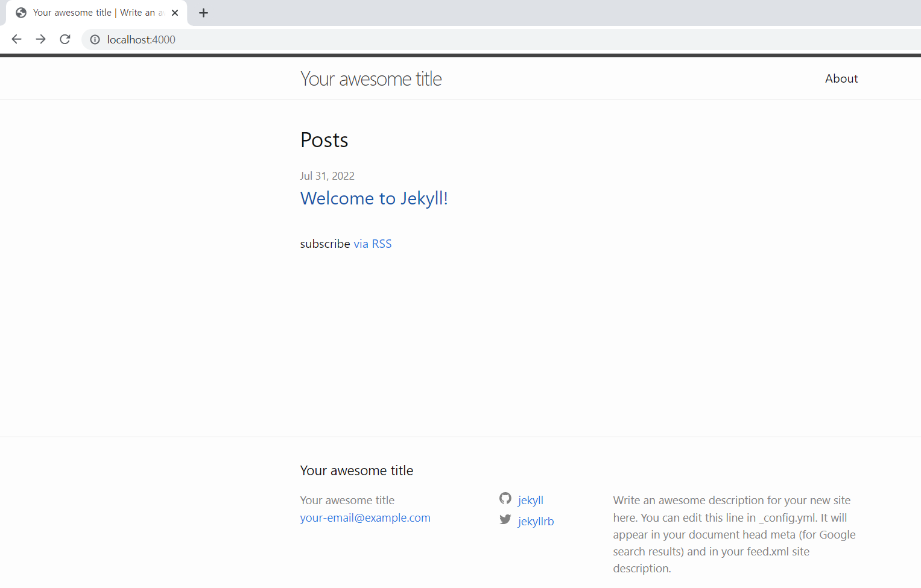Open the About page from navigation
The width and height of the screenshot is (921, 588).
tap(841, 78)
